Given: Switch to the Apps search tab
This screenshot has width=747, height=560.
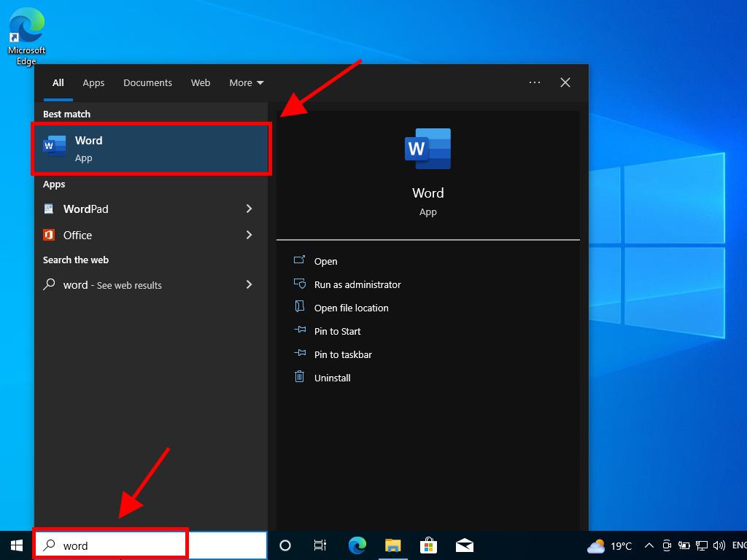Looking at the screenshot, I should click(x=93, y=82).
